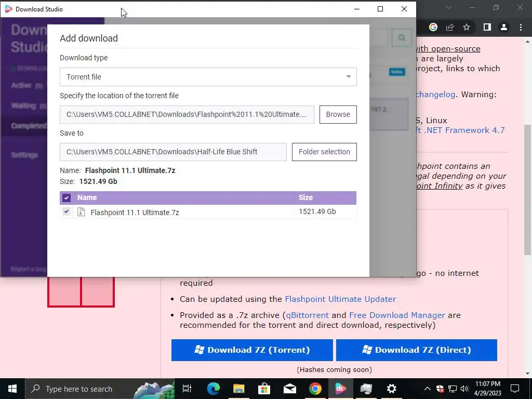Switch to Download Studio taskbar icon
The height and width of the screenshot is (399, 532).
(341, 389)
